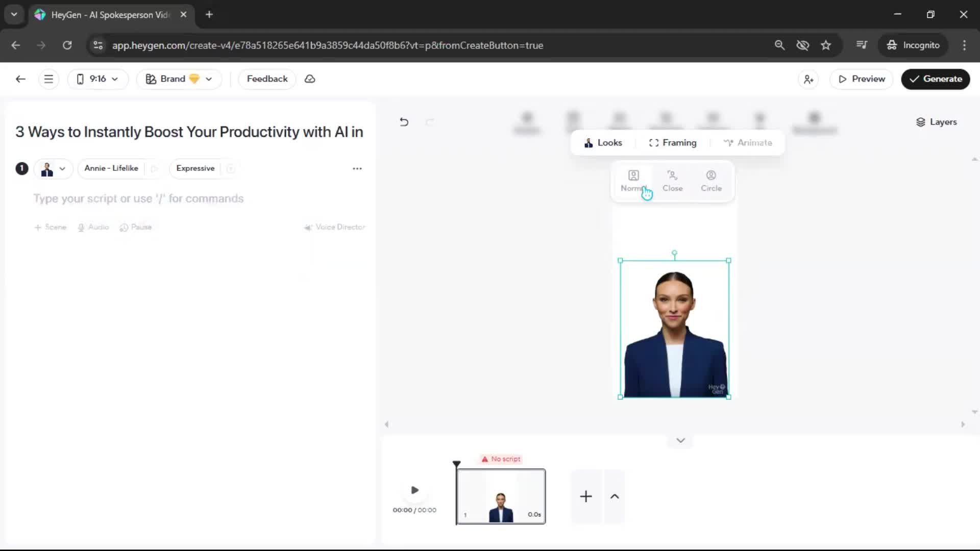
Task: Go back using the editor's left arrow
Action: coord(20,79)
